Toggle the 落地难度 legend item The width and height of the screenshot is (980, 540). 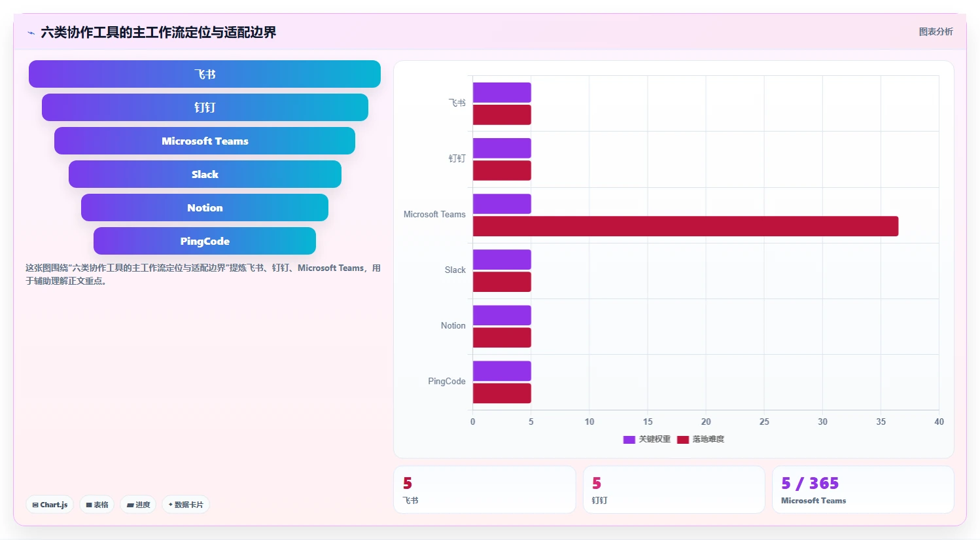pyautogui.click(x=701, y=439)
